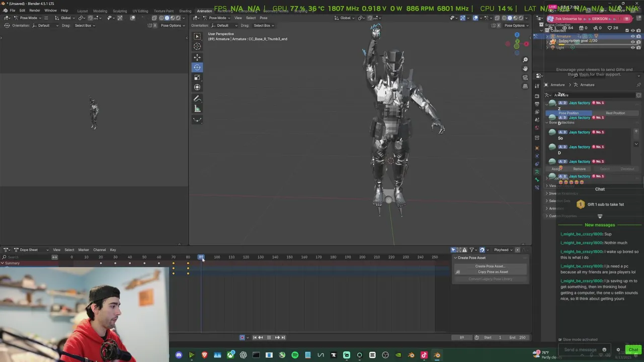This screenshot has width=644, height=362.
Task: Select the Rest Position button
Action: click(x=615, y=113)
